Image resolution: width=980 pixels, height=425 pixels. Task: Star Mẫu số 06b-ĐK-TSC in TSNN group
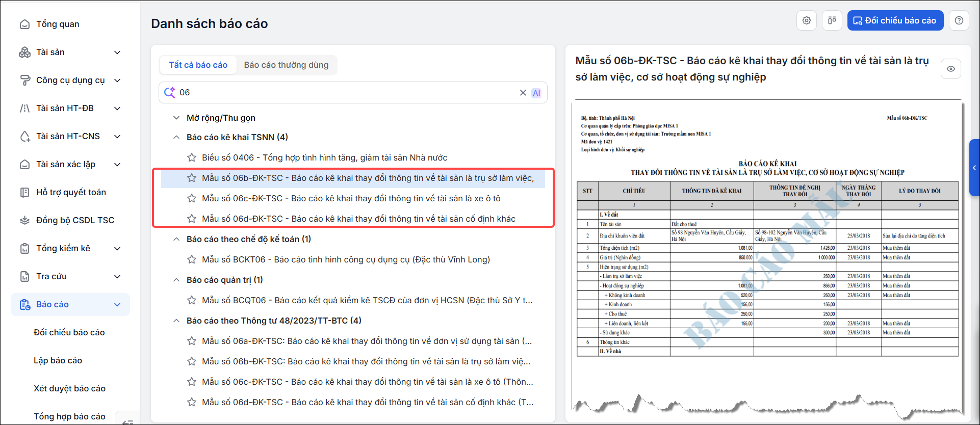point(192,178)
